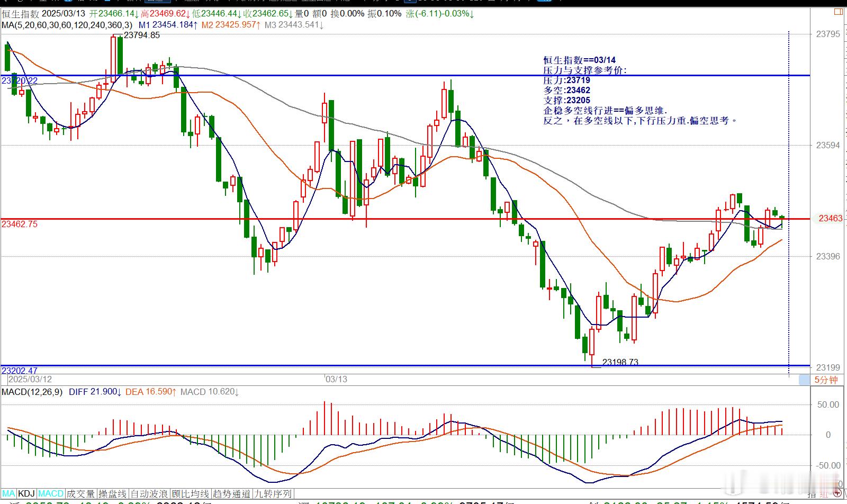Click the M3 23443.541 value
The image size is (847, 504).
[x=294, y=24]
